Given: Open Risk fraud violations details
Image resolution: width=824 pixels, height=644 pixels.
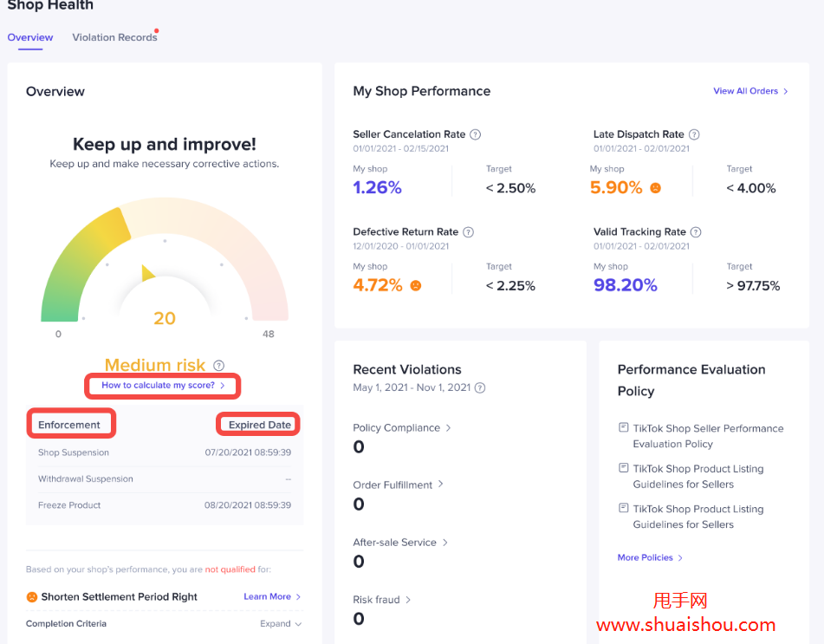Looking at the screenshot, I should (382, 600).
